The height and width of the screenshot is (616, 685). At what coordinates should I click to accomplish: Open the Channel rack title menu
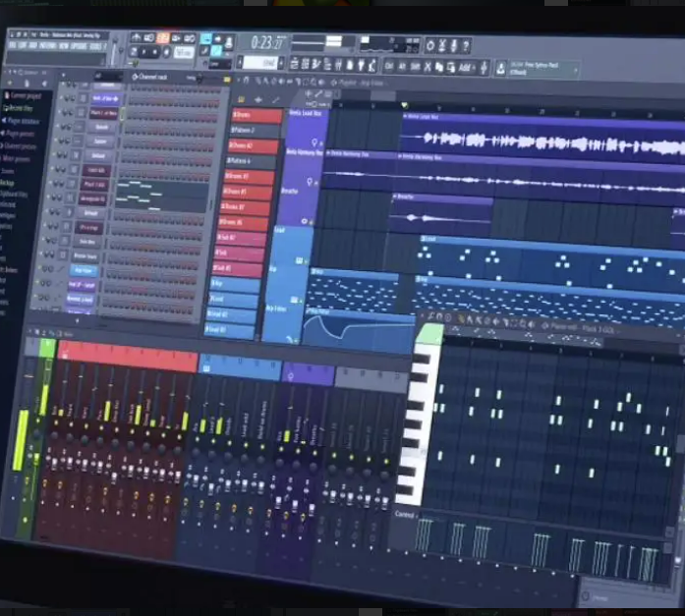(149, 78)
